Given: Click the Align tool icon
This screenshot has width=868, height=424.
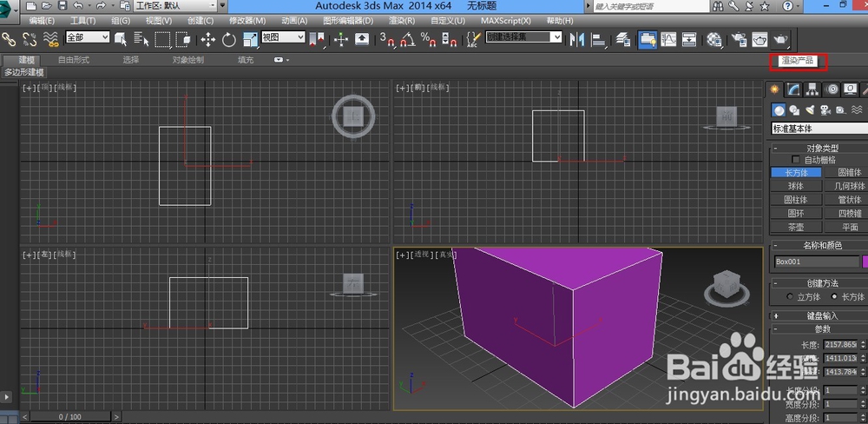Looking at the screenshot, I should pyautogui.click(x=598, y=39).
